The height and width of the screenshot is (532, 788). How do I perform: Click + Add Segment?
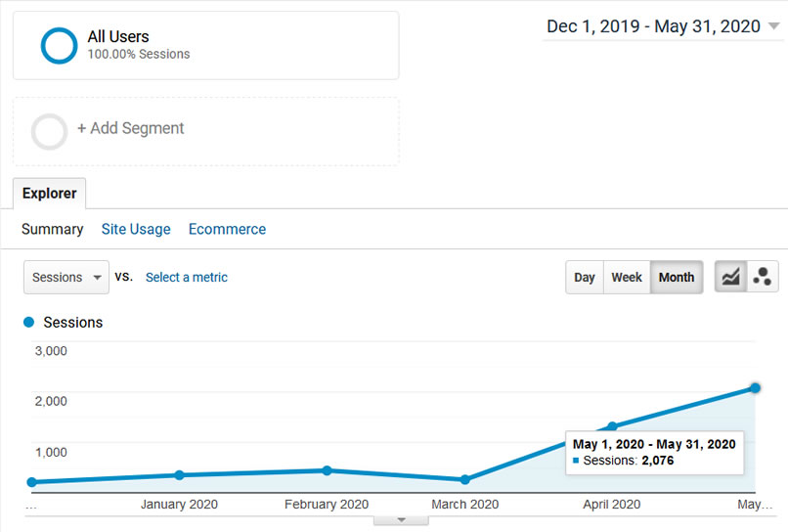[x=131, y=128]
